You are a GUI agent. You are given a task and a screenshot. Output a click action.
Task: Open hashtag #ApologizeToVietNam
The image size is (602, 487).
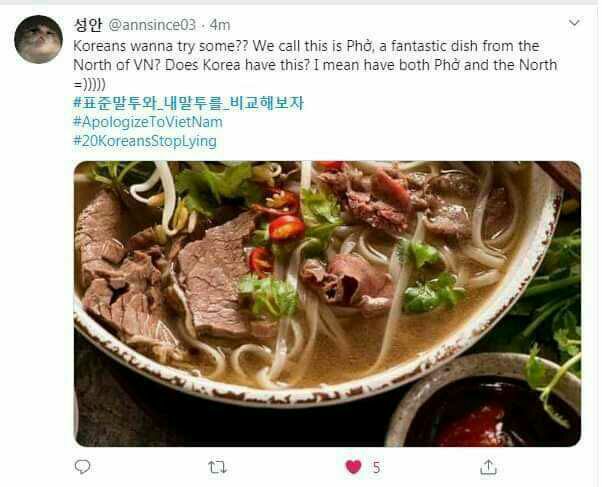148,122
